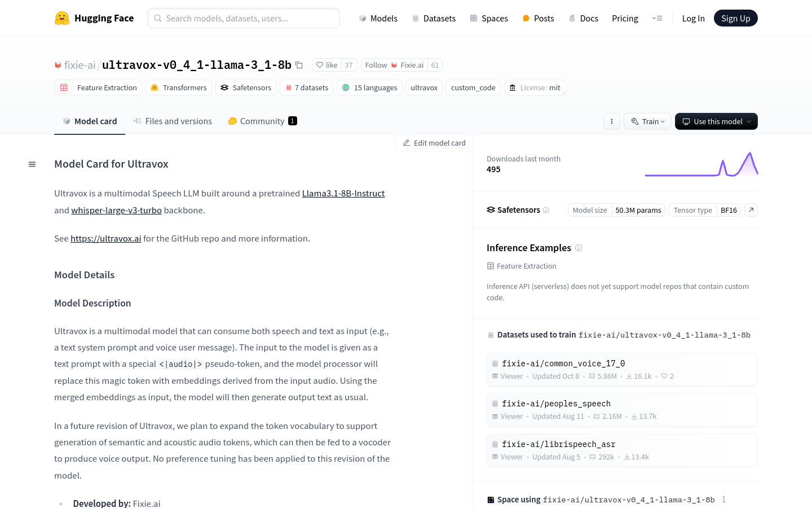
Task: Open the 15 languages tag
Action: coord(369,87)
